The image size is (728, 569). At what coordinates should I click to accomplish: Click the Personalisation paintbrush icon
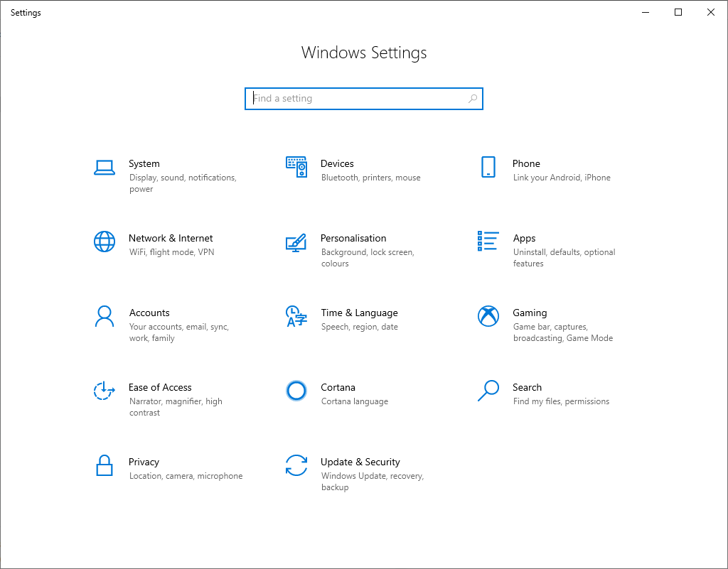(x=296, y=242)
